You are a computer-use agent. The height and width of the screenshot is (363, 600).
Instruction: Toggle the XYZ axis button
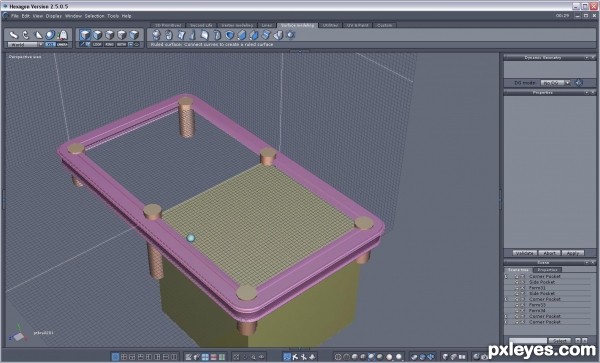click(x=50, y=44)
